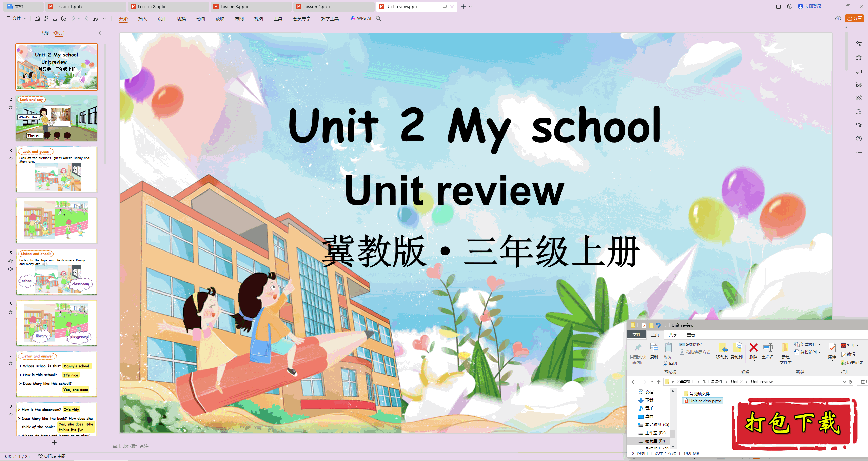
Task: Switch to the 插入 ribbon tab
Action: (142, 19)
